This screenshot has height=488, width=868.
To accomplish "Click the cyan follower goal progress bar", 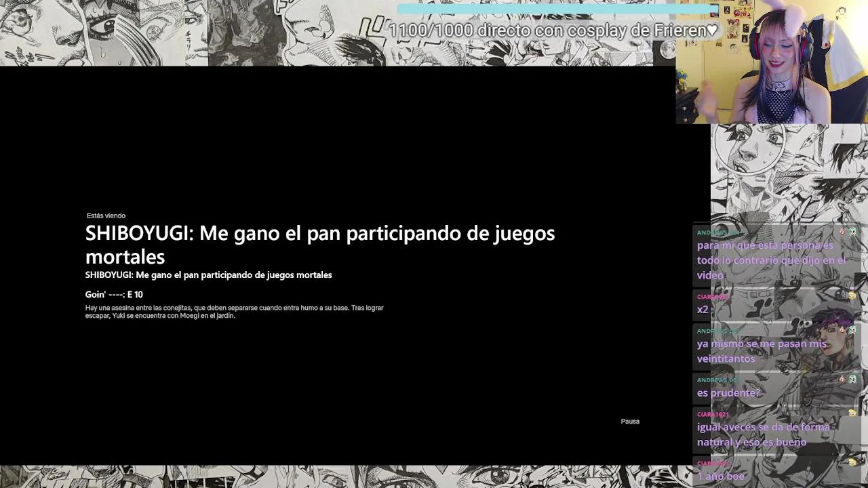I will point(558,9).
